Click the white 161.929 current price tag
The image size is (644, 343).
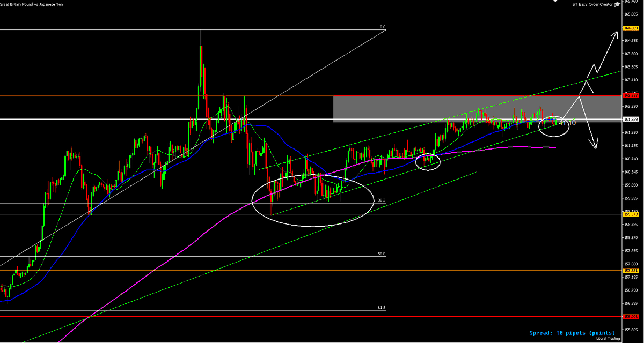pos(630,119)
